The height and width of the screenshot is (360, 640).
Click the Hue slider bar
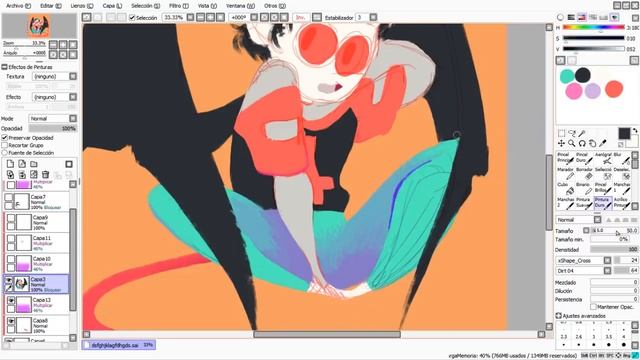point(593,27)
